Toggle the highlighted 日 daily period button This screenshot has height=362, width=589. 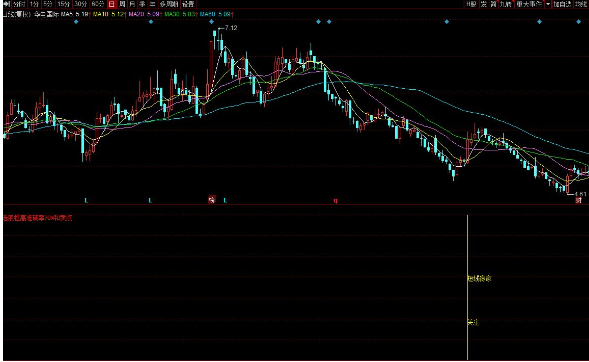tap(112, 4)
